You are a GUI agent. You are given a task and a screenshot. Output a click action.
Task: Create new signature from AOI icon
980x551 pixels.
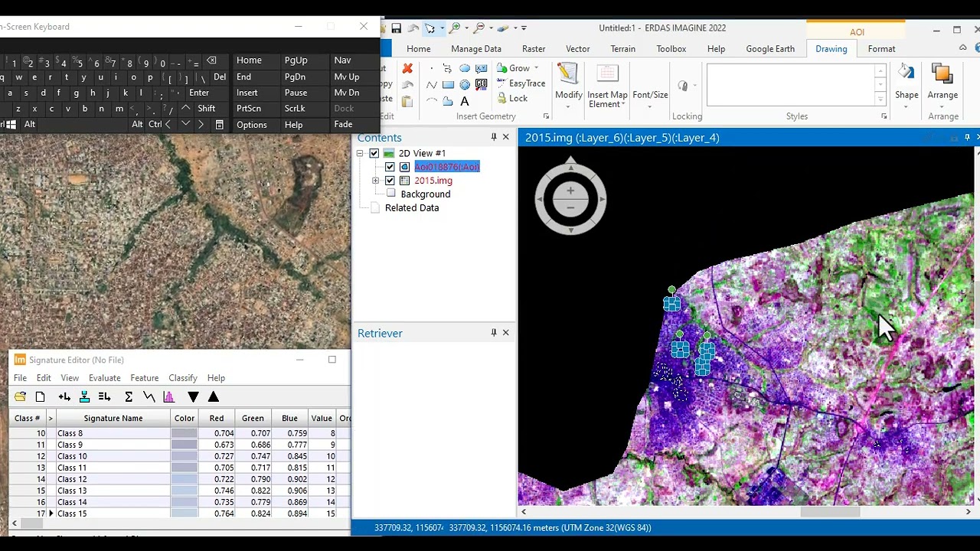click(64, 396)
